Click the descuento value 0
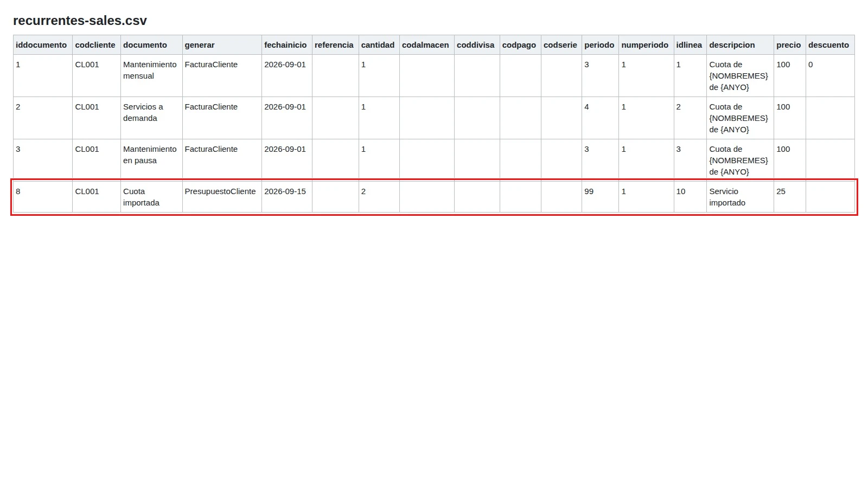This screenshot has width=868, height=488. [830, 76]
